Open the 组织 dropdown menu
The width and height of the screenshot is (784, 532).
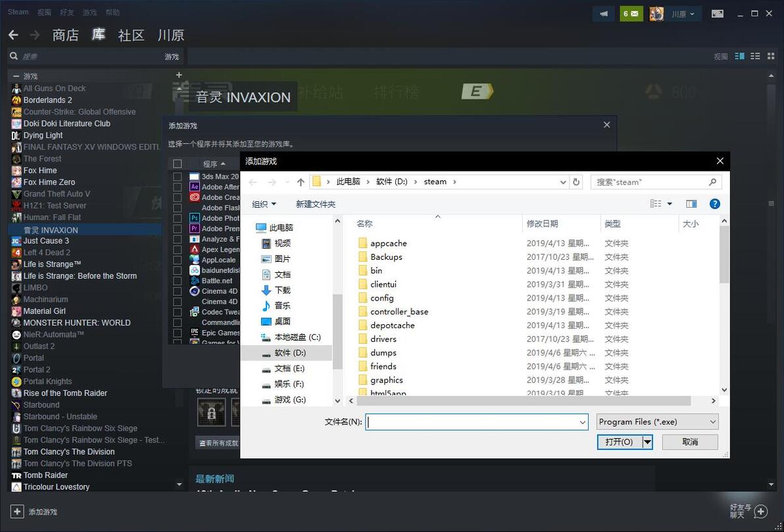[x=264, y=204]
